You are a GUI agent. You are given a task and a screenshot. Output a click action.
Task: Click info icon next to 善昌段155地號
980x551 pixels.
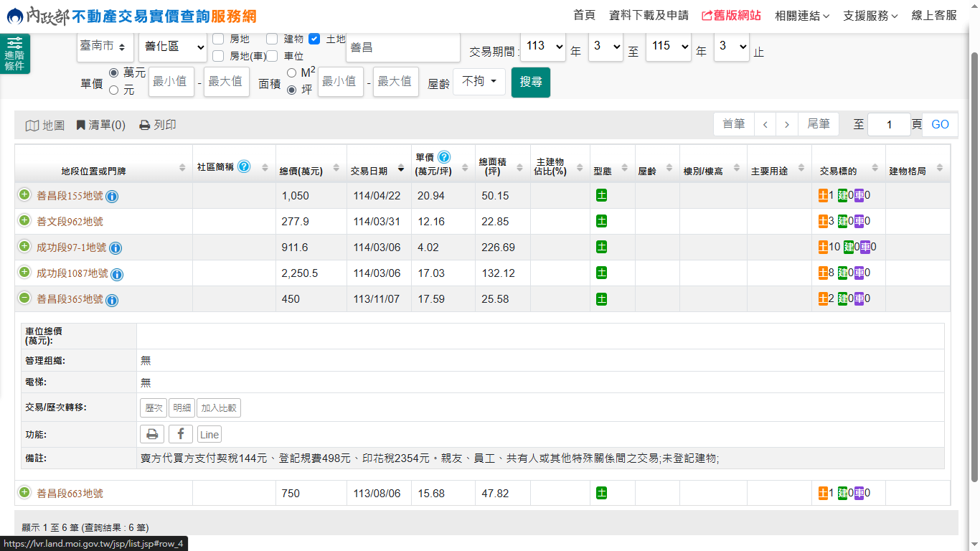tap(113, 197)
